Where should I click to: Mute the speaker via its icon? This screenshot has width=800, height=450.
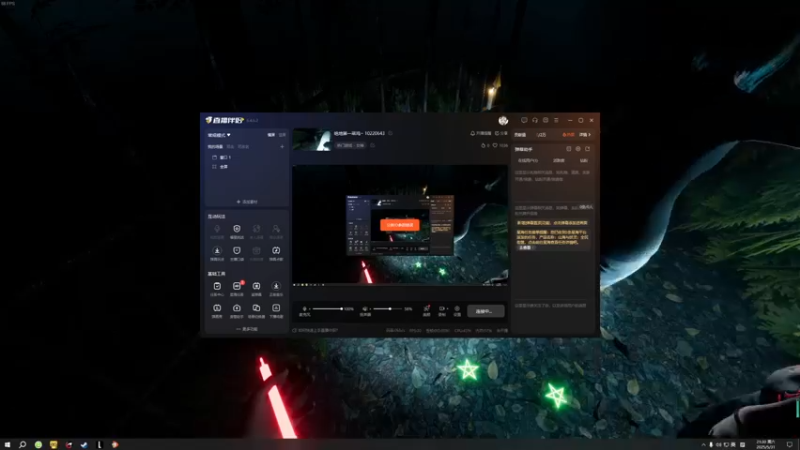pos(365,309)
